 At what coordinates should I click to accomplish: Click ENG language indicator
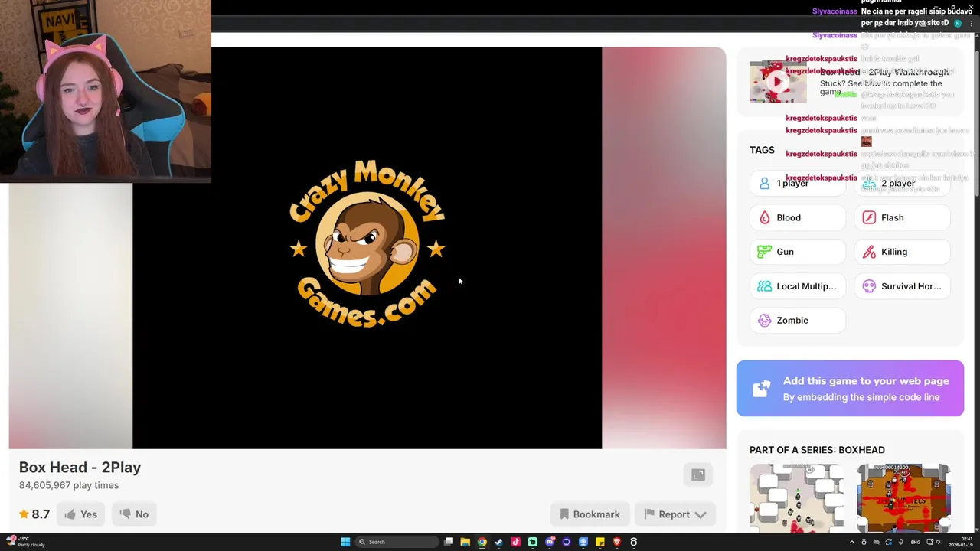(x=915, y=542)
